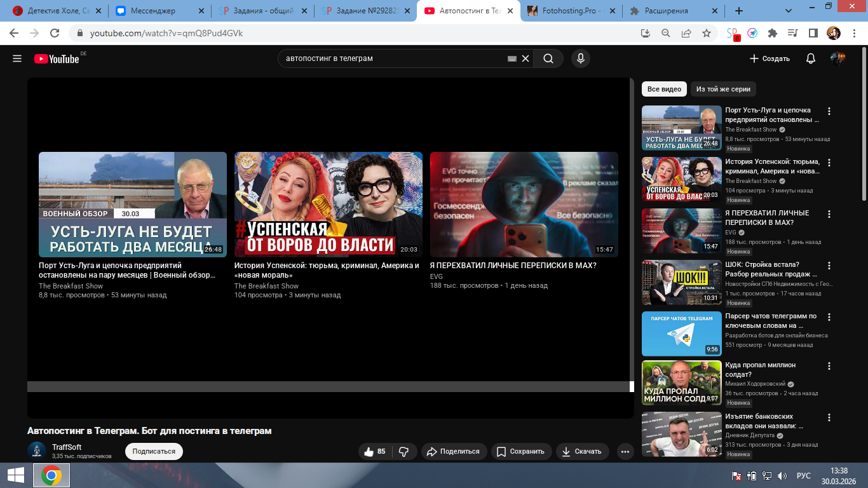Start voice search with microphone icon
Viewport: 868px width, 488px height.
(580, 58)
